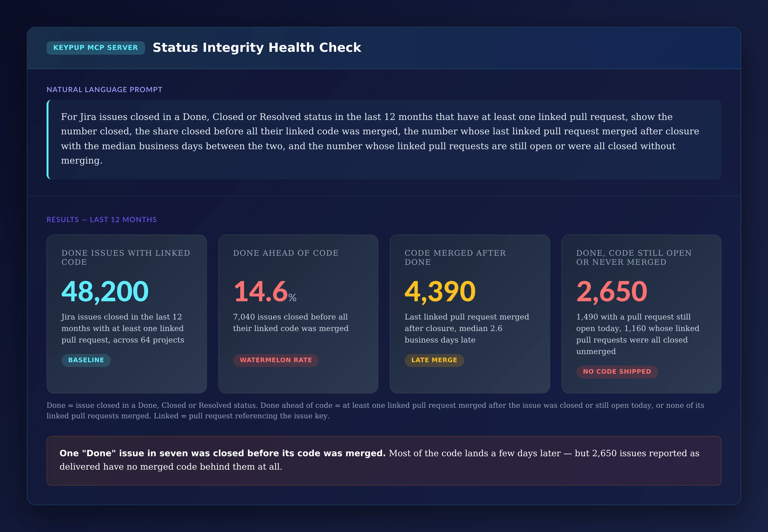Click the Status Integrity Health Check title

coord(257,48)
